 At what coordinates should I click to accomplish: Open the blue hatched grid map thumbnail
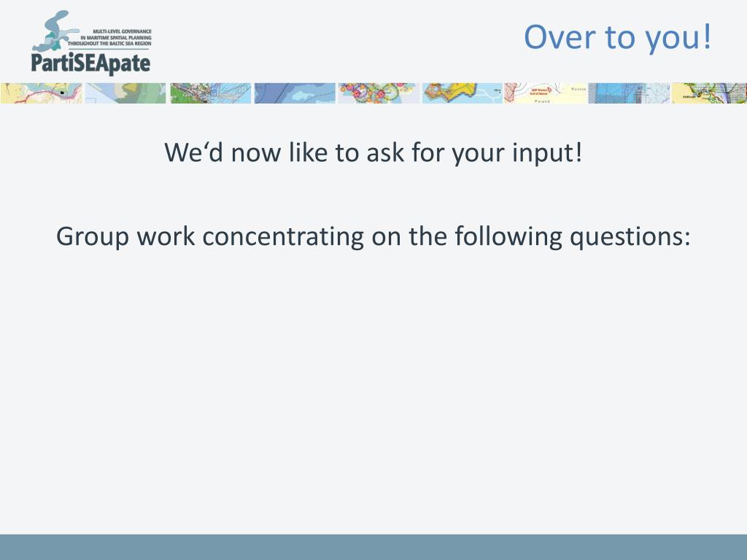(629, 93)
